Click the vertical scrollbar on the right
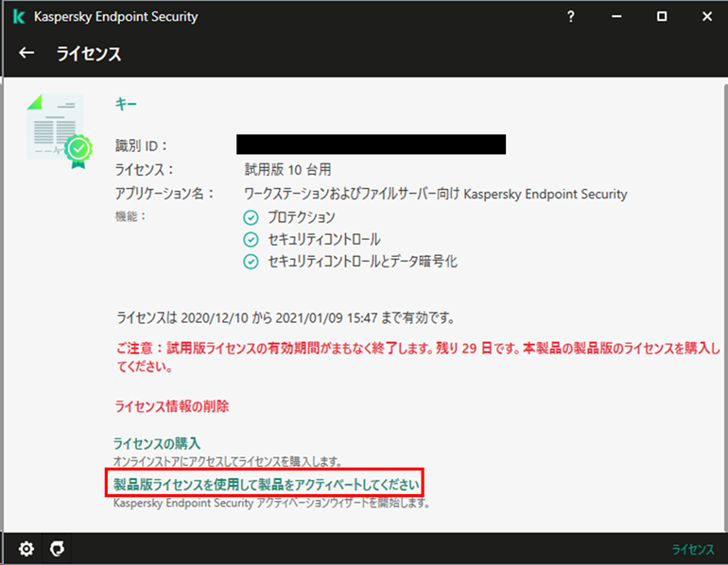The image size is (728, 565). coord(725,306)
